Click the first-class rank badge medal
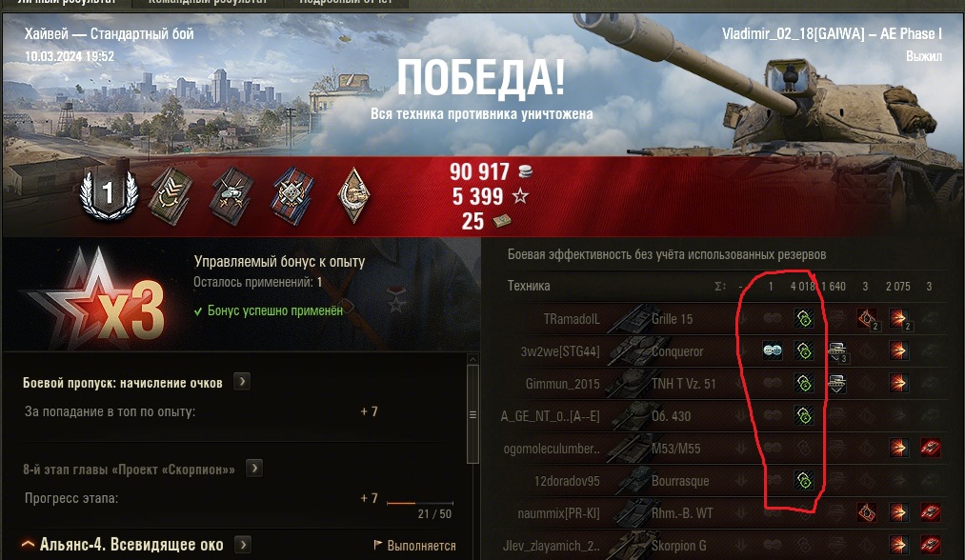 [x=109, y=192]
